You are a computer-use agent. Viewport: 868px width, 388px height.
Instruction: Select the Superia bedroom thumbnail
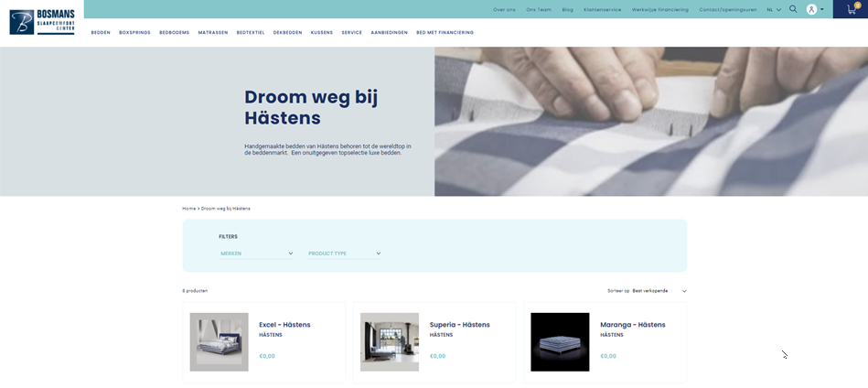(390, 342)
